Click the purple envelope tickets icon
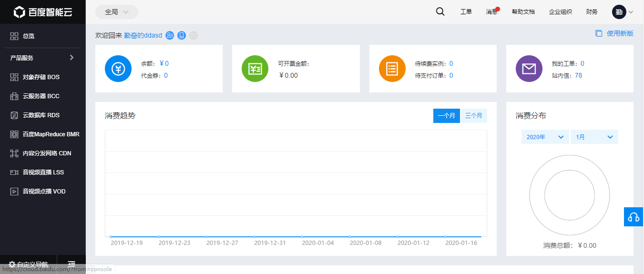Screen dimensions: 644x274 pos(529,69)
